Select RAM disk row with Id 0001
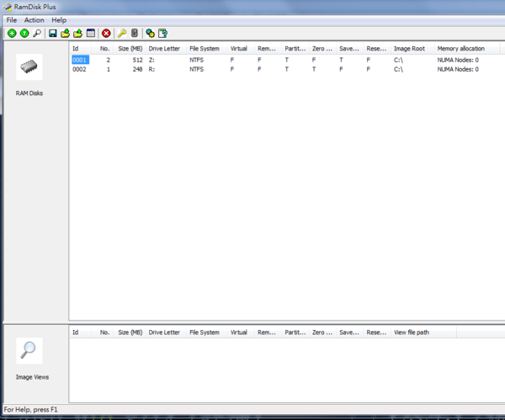This screenshot has height=420, width=505. click(x=79, y=61)
